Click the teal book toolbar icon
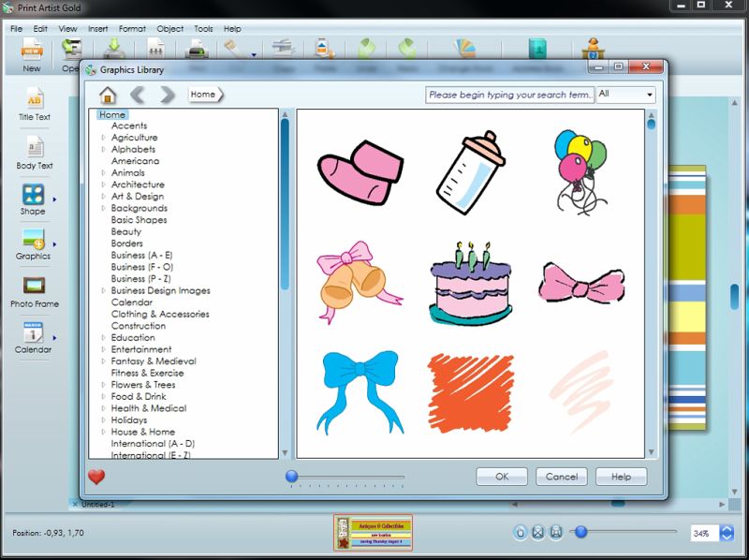This screenshot has height=560, width=749. 537,50
